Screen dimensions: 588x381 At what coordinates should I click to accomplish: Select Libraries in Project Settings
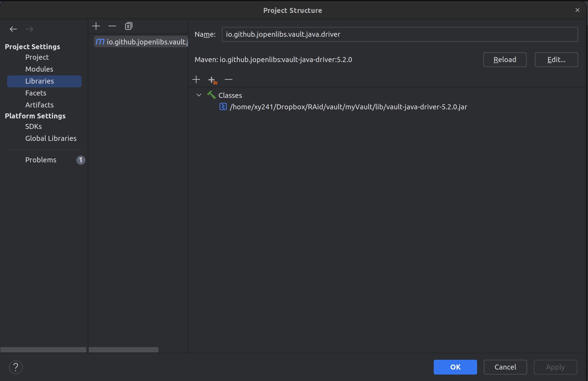click(x=44, y=81)
